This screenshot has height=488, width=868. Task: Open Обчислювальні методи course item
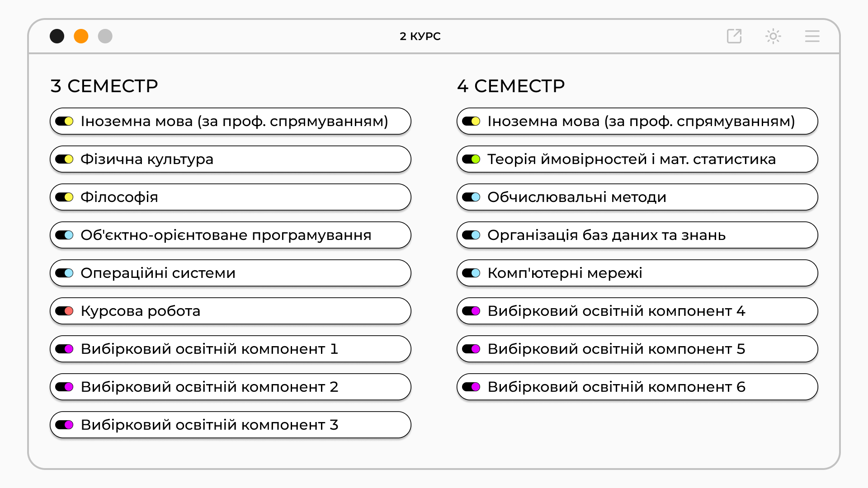pyautogui.click(x=637, y=197)
